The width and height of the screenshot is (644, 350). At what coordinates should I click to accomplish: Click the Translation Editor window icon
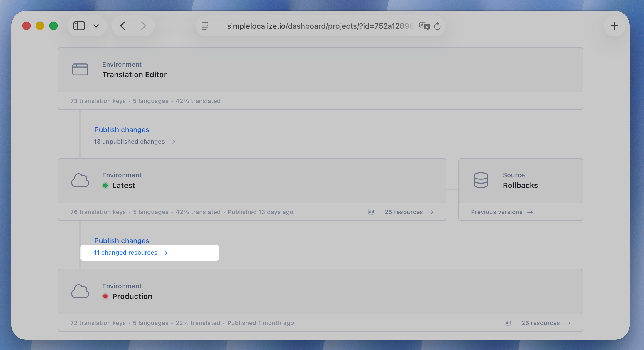point(80,70)
